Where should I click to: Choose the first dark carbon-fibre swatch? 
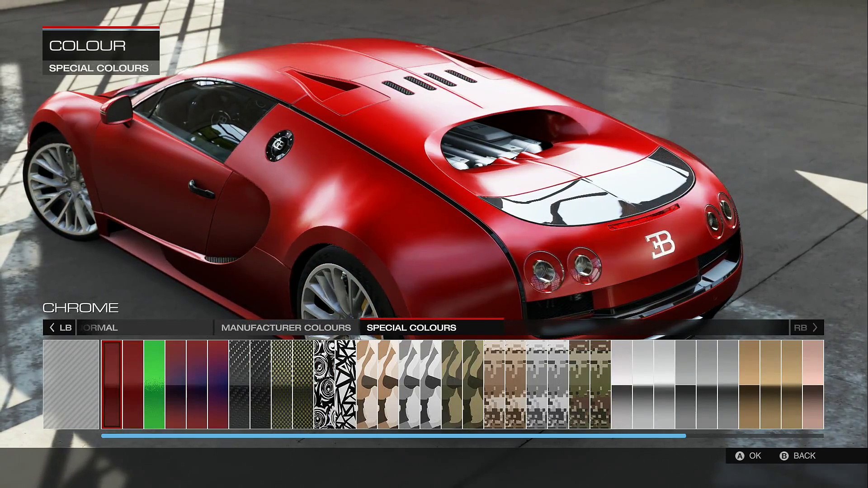click(239, 385)
